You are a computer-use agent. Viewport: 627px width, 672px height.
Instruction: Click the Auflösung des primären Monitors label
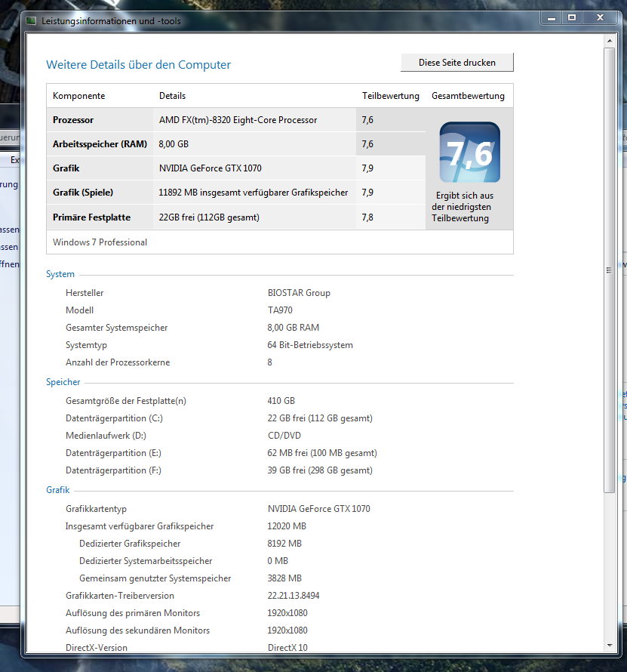point(133,613)
